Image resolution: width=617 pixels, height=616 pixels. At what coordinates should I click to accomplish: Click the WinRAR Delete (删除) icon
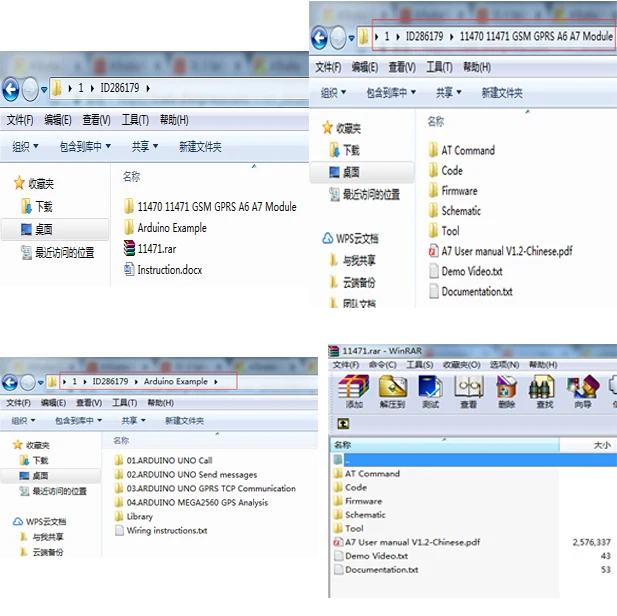(x=506, y=391)
